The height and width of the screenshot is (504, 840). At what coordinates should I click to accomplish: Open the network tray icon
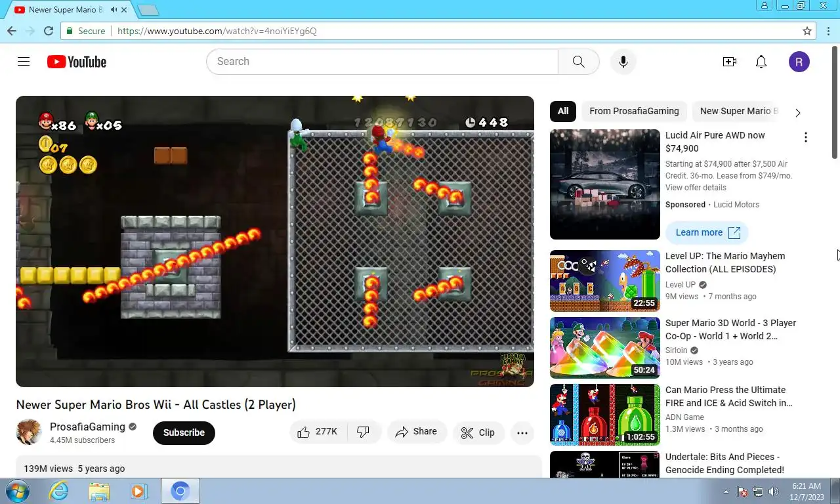coord(758,492)
